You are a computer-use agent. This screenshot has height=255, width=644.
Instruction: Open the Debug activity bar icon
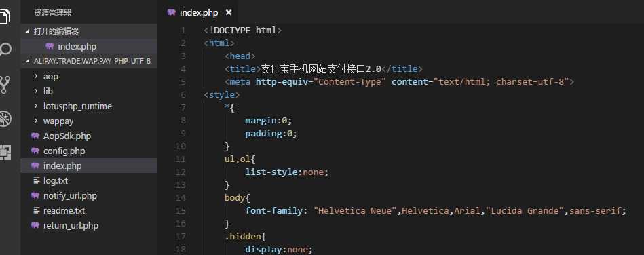(5, 119)
